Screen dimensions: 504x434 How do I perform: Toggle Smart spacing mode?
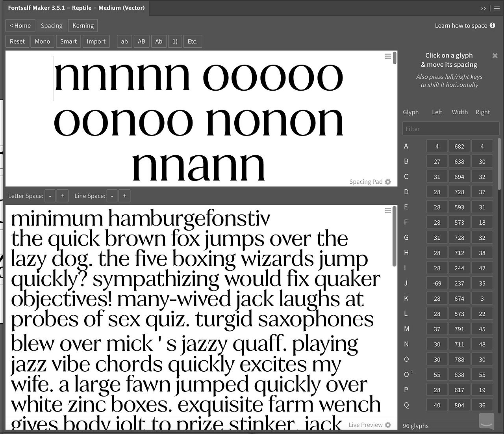point(68,41)
